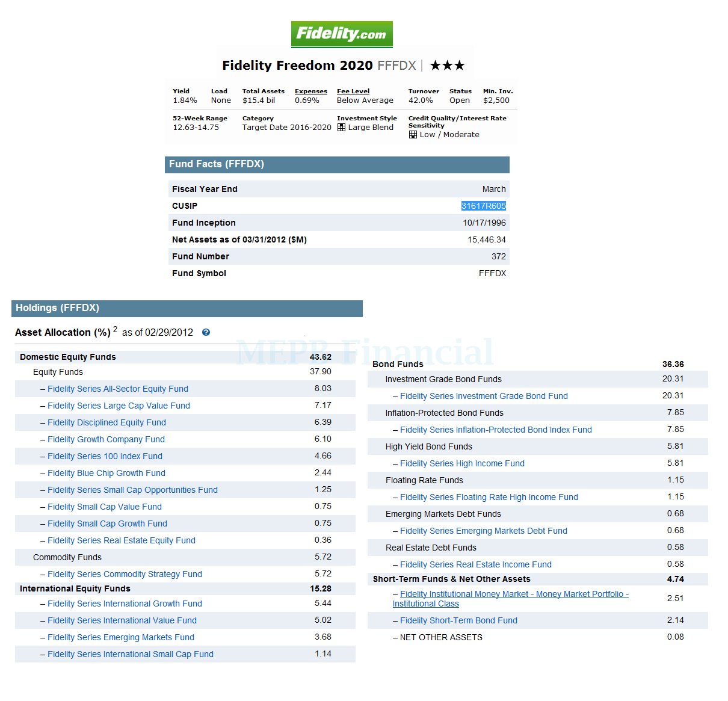Open Fidelity Growth Company Fund link

[x=106, y=439]
